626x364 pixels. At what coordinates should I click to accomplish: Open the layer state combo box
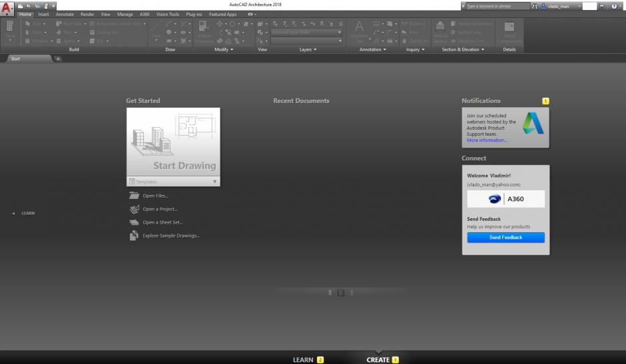pos(306,32)
